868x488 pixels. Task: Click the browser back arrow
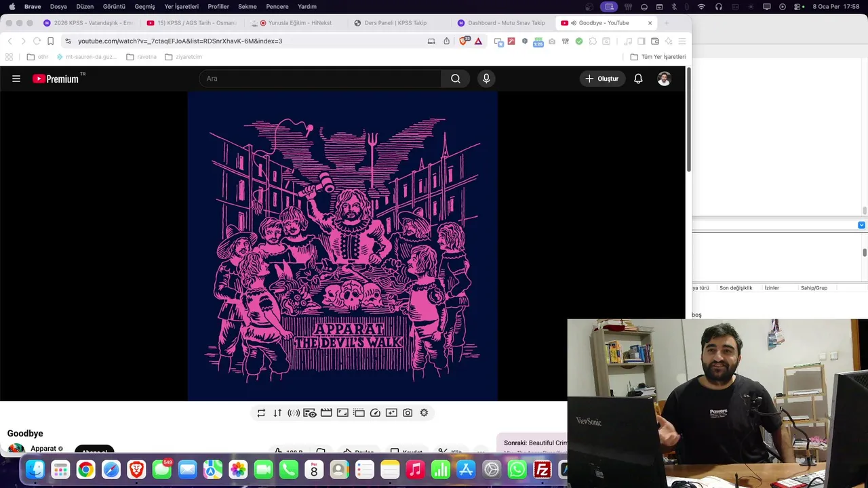9,41
